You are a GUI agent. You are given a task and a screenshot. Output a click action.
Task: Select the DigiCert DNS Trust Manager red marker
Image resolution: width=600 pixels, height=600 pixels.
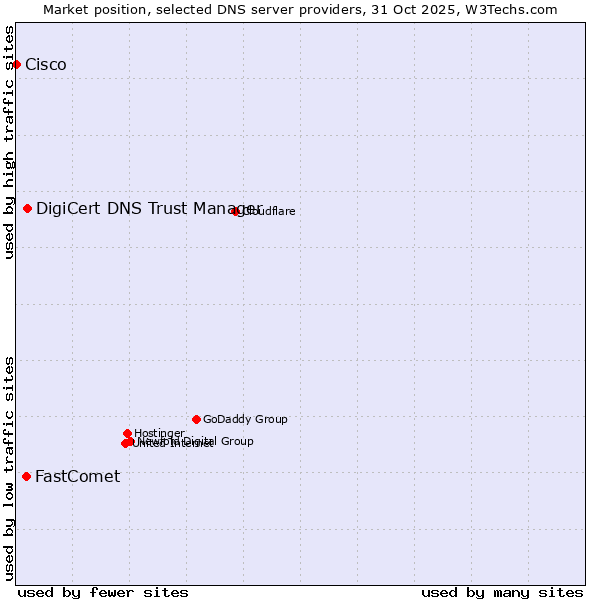[28, 208]
